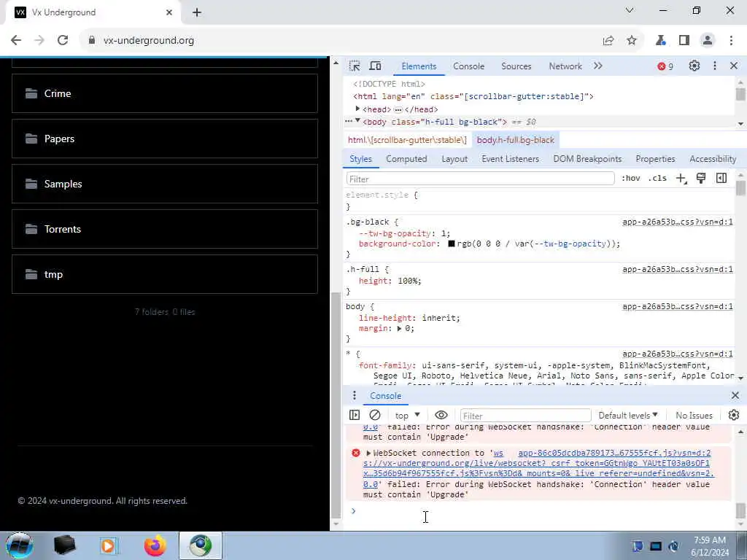This screenshot has width=747, height=560.
Task: Bookmark this page with the star icon
Action: tap(632, 41)
